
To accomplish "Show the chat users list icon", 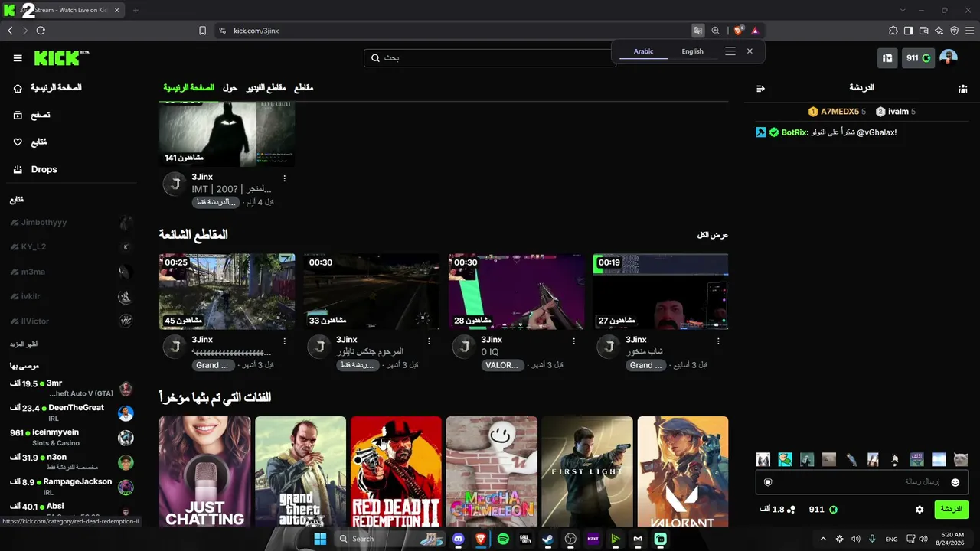I will tap(962, 89).
